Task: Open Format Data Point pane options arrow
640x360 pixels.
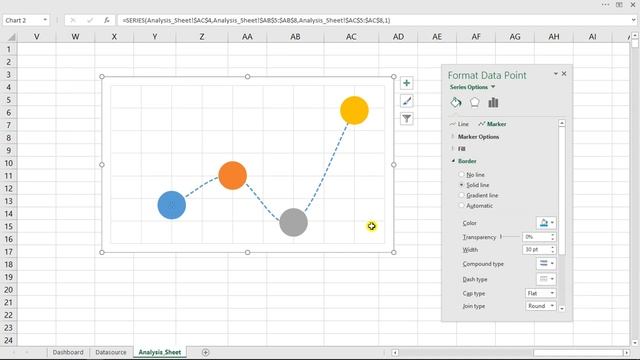Action: [x=556, y=74]
